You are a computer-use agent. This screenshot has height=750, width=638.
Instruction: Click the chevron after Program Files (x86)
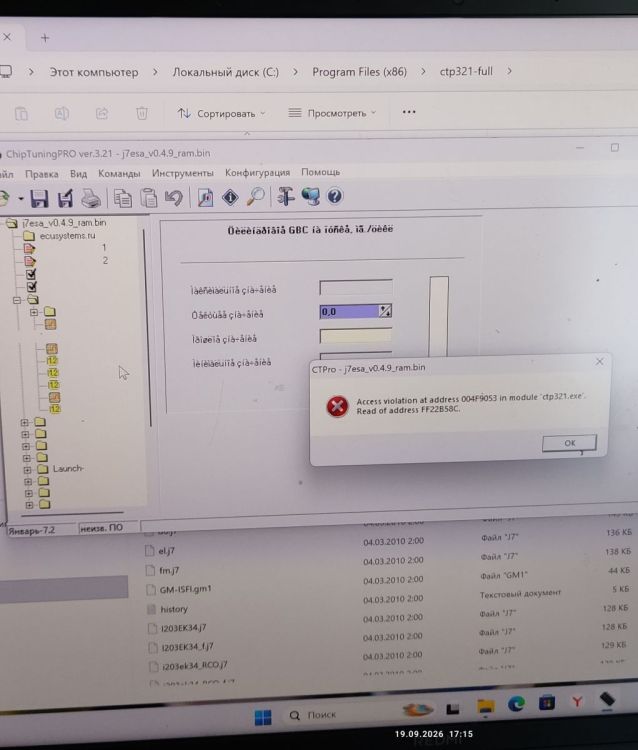tap(423, 71)
